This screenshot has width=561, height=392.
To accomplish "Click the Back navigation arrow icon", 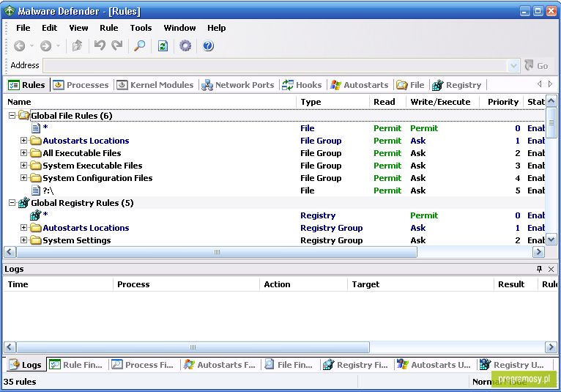I will coord(20,46).
